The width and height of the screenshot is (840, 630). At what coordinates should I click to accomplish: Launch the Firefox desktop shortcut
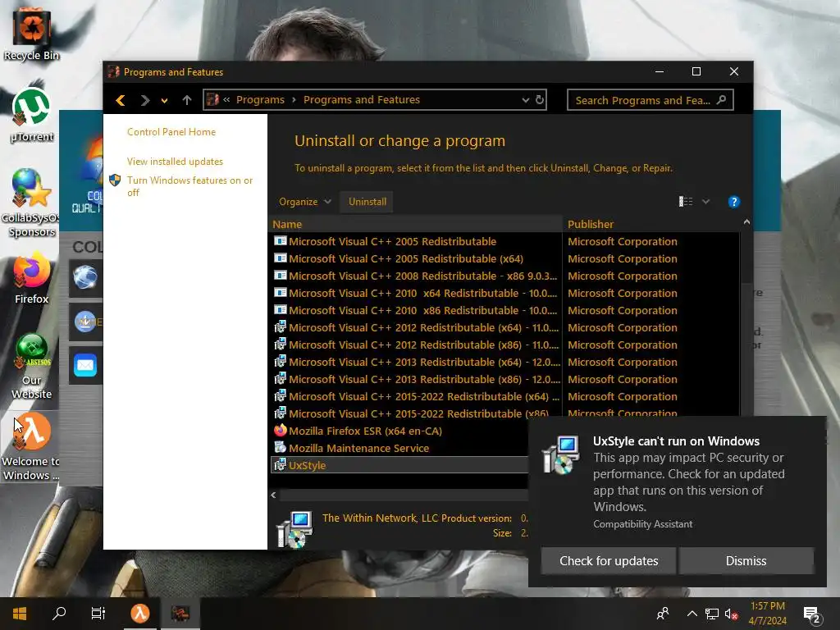[32, 279]
